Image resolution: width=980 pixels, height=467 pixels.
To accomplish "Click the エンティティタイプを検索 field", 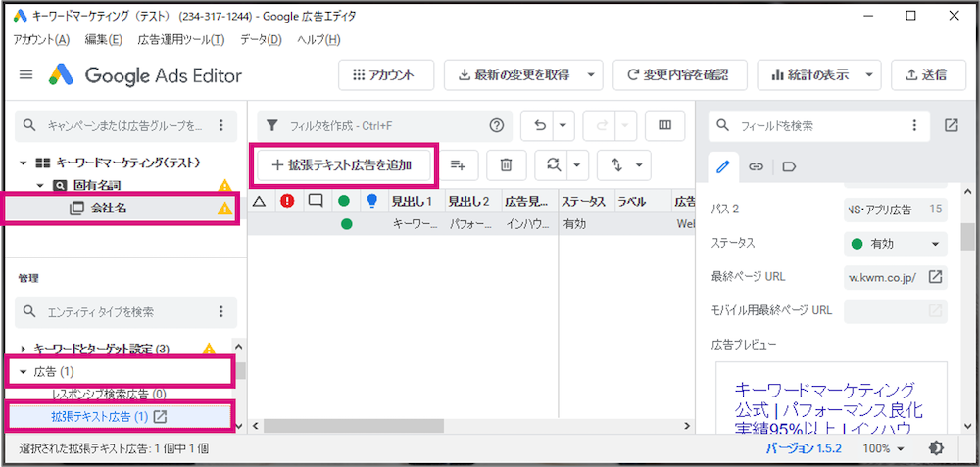I will (125, 311).
